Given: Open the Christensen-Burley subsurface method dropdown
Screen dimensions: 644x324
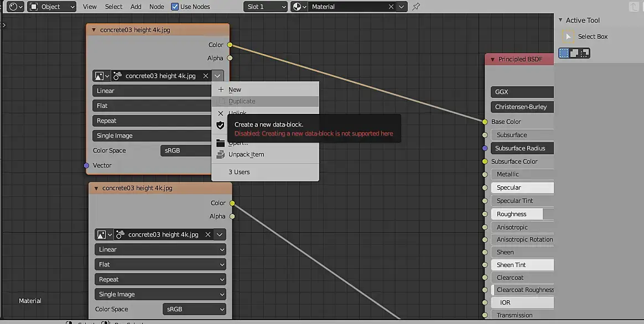Looking at the screenshot, I should 522,107.
